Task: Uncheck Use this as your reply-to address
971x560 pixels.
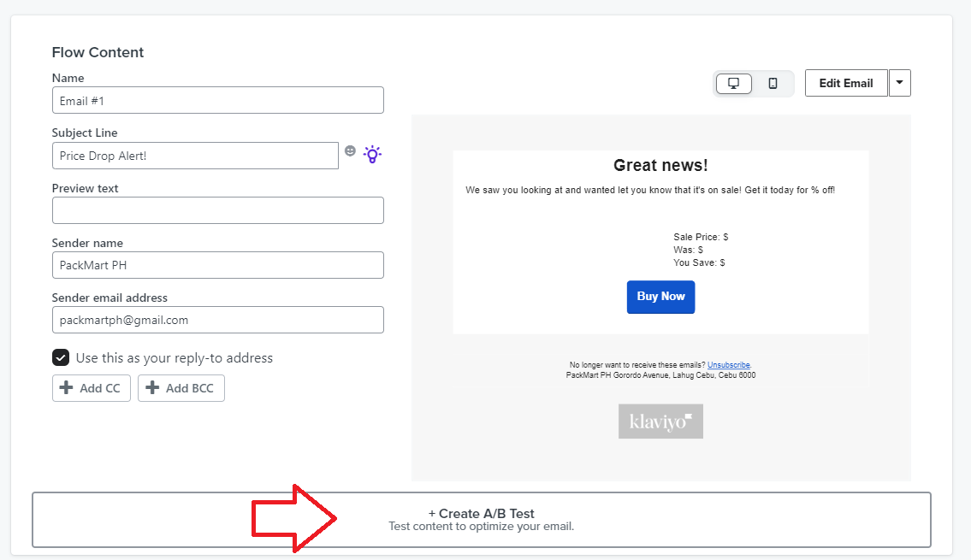Action: coord(61,357)
